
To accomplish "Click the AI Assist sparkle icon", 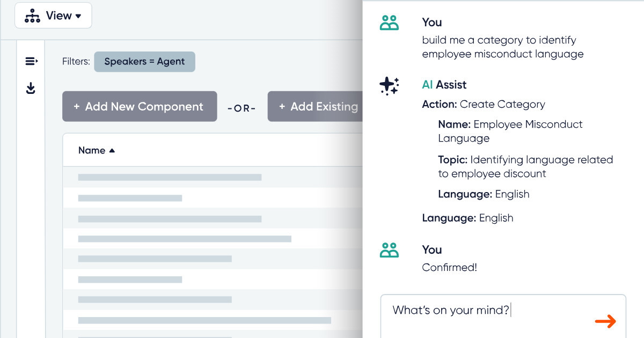I will tap(389, 86).
